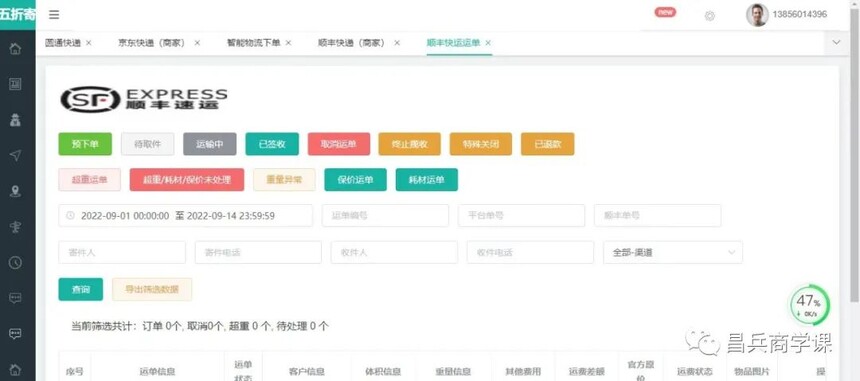The image size is (860, 381).
Task: Click the 运费状态 column header
Action: point(694,372)
